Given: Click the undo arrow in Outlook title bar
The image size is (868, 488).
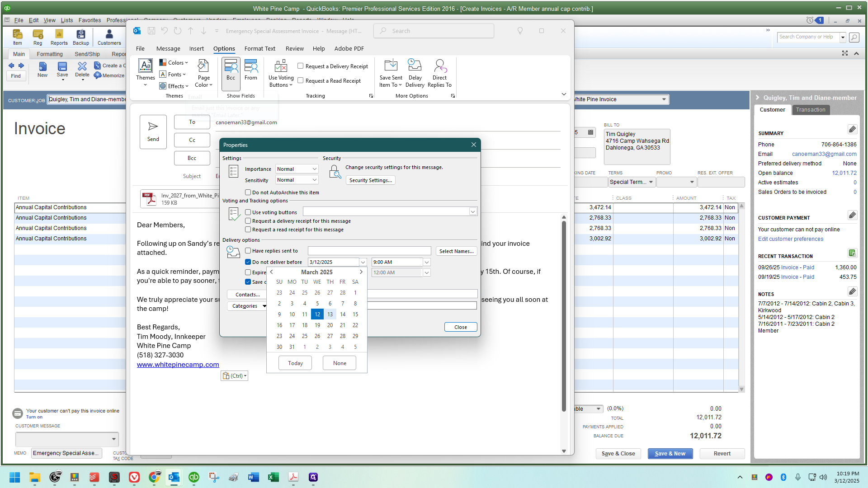Looking at the screenshot, I should pyautogui.click(x=164, y=31).
